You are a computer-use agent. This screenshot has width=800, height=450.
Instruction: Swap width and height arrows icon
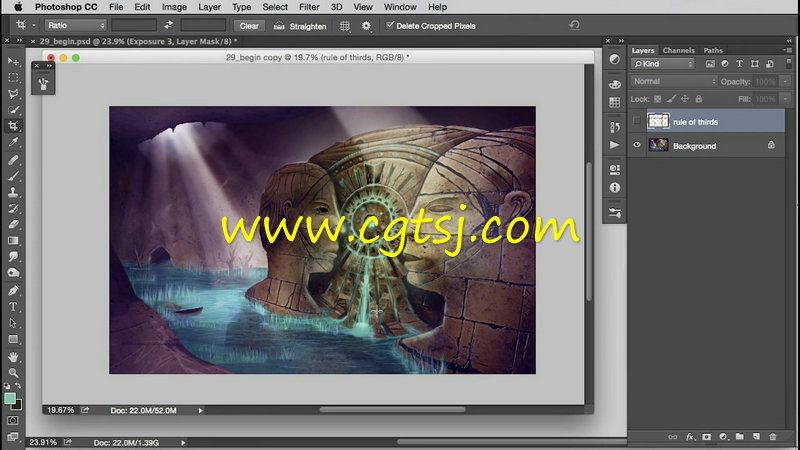coord(168,25)
